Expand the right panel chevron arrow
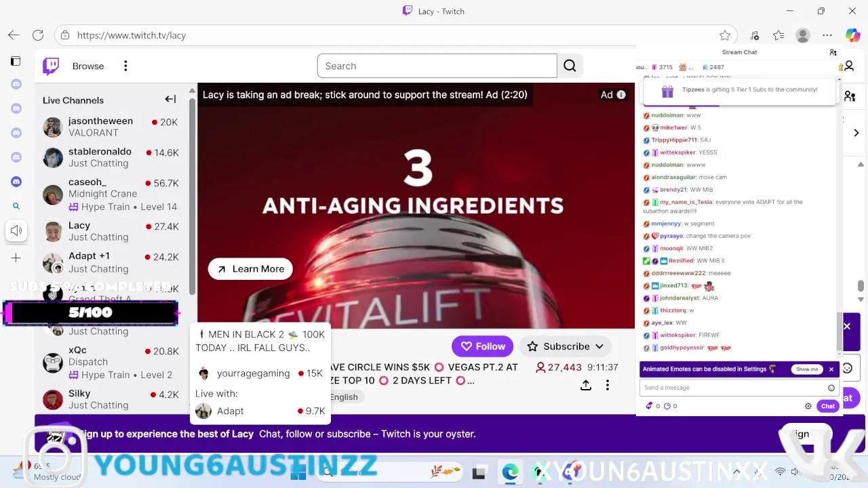 856,133
